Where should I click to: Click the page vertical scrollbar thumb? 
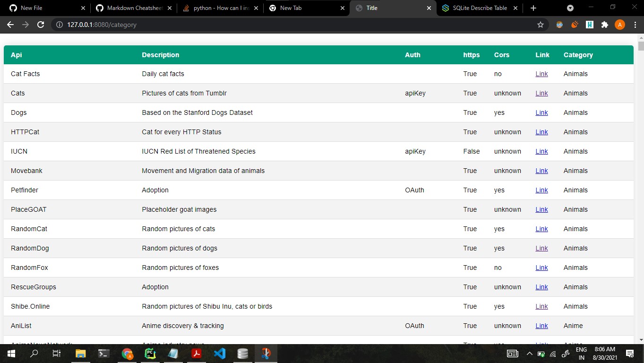(x=641, y=46)
